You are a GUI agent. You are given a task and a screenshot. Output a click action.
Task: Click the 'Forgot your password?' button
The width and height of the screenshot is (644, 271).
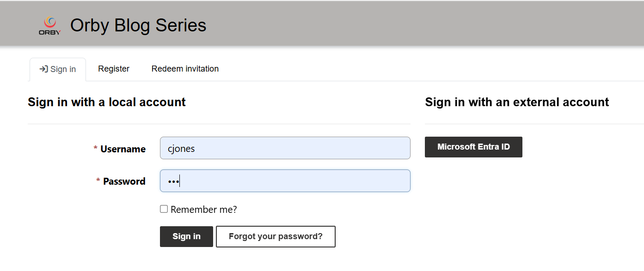[x=276, y=236]
